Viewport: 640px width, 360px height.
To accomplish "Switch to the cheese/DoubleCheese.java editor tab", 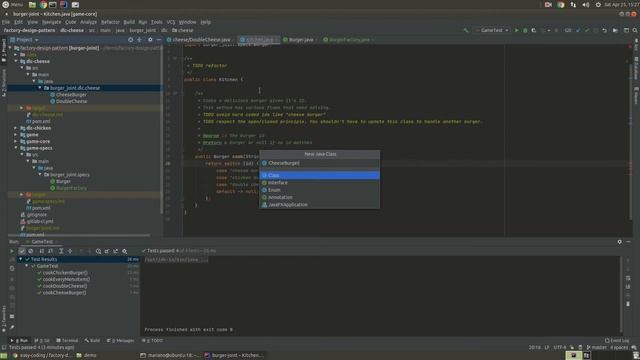I will point(199,40).
